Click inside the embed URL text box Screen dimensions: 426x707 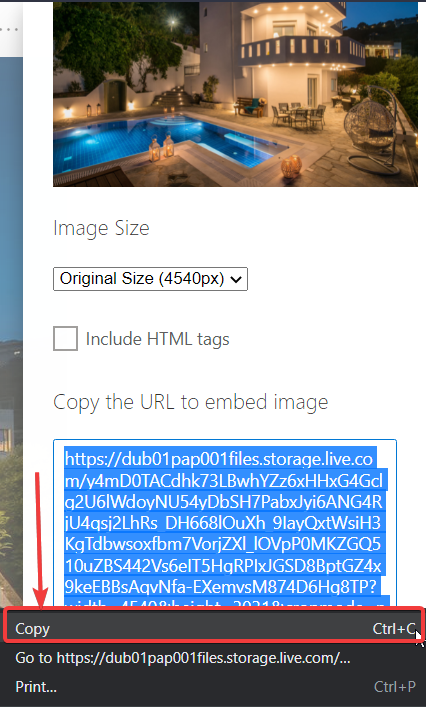tap(225, 523)
